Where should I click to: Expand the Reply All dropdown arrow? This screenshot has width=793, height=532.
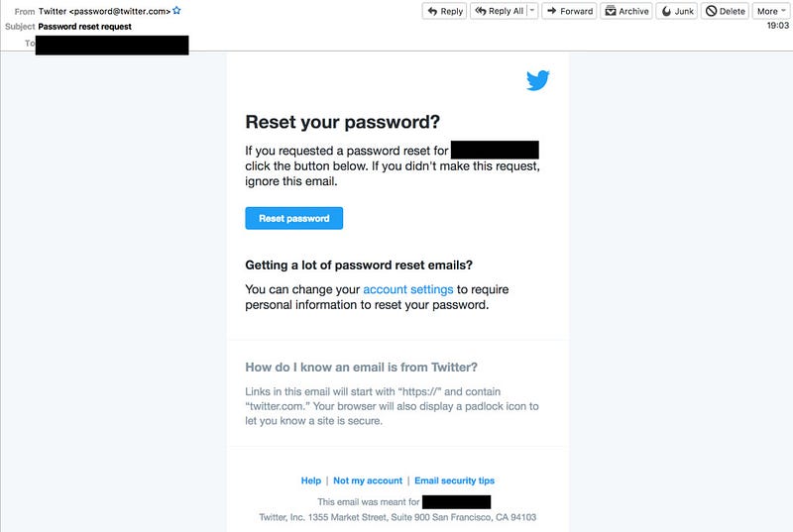click(532, 11)
